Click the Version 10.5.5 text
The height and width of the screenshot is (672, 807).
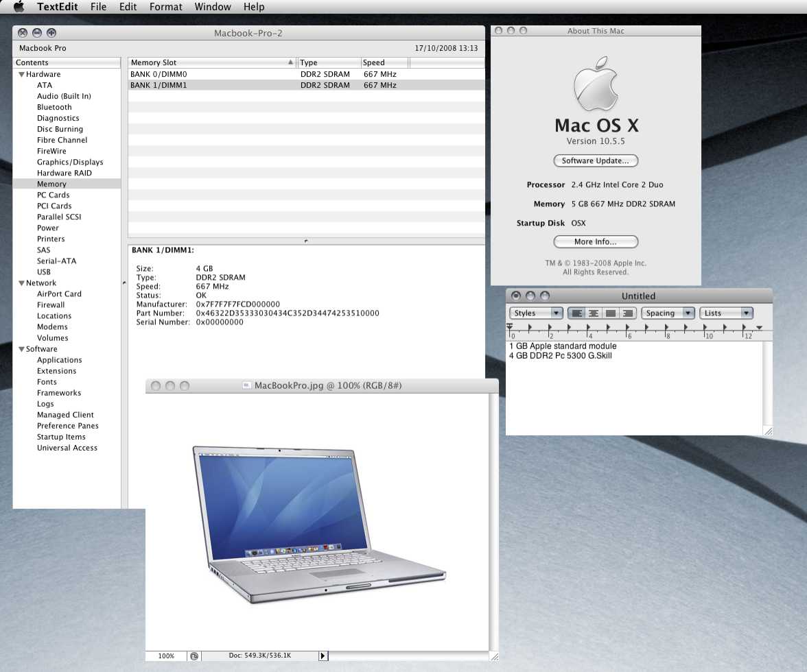pyautogui.click(x=596, y=141)
